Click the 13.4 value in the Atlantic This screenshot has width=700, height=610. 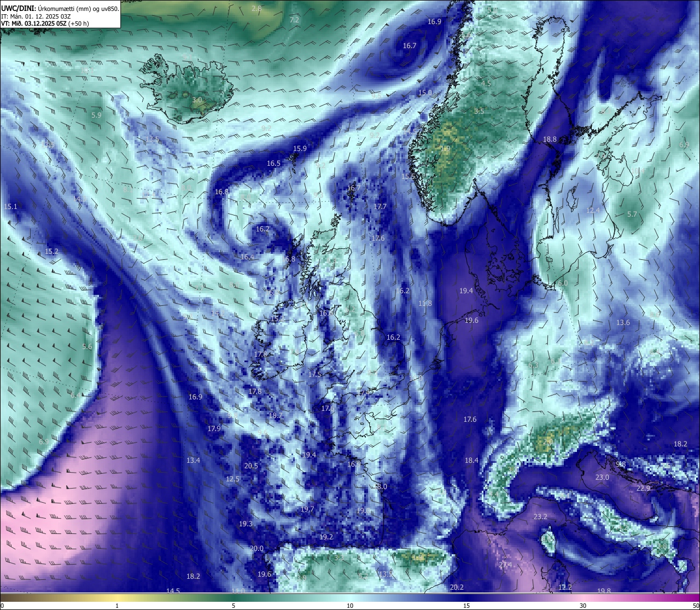click(193, 461)
